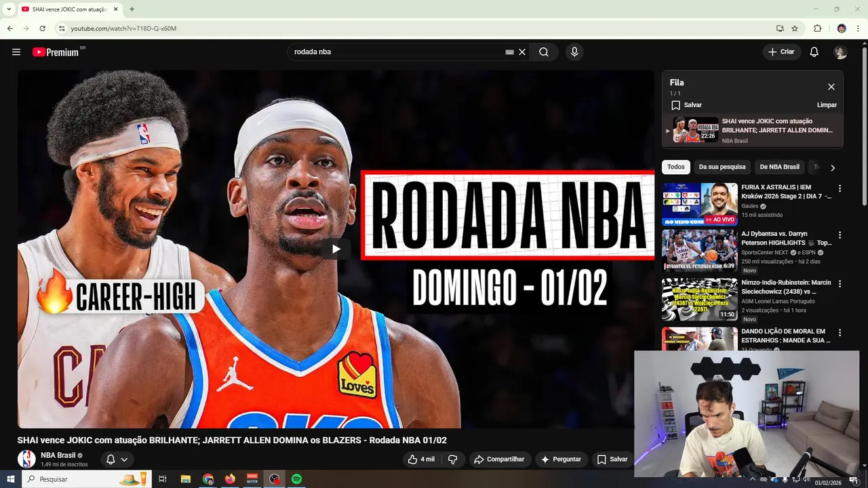
Task: Clear the 'rodada nba' search text
Action: point(522,52)
